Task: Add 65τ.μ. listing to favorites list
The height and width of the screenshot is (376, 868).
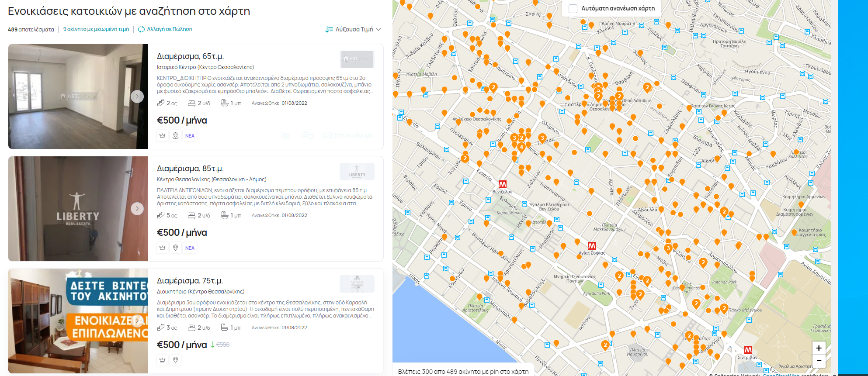Action: pyautogui.click(x=308, y=136)
